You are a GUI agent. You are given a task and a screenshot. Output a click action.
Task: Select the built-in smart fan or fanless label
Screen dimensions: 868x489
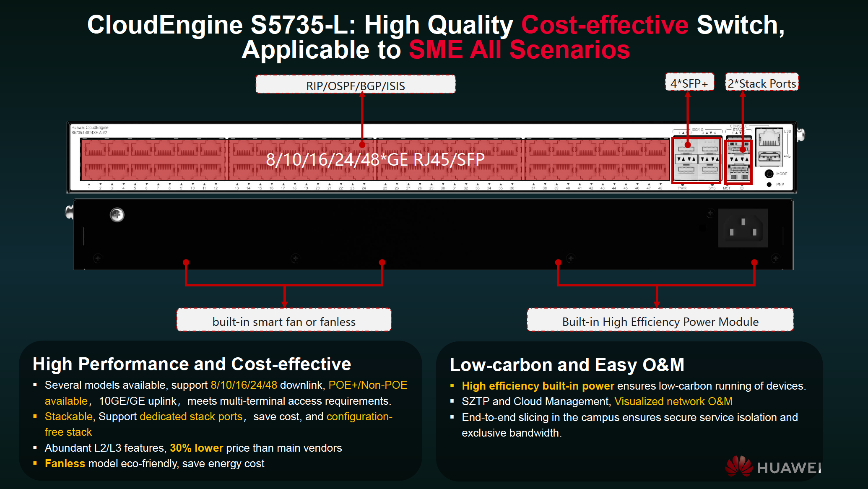coord(284,320)
